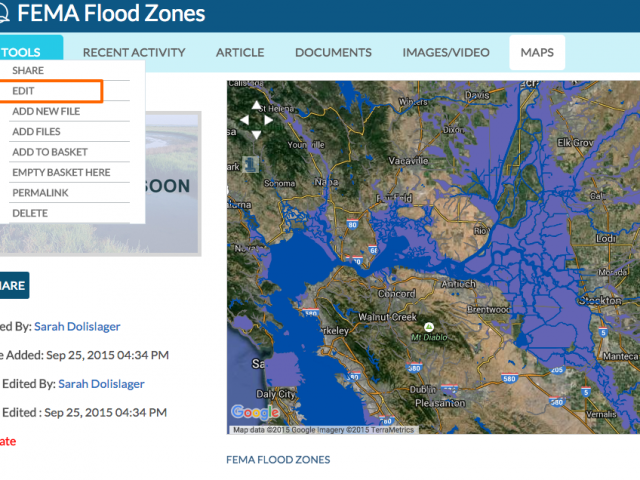Open the first Sarah Dolislager author link
This screenshot has height=480, width=640.
coord(77,327)
